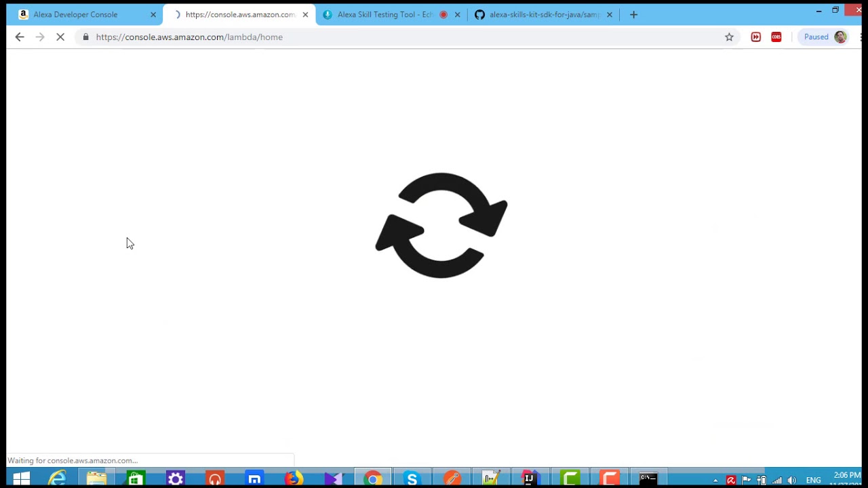This screenshot has height=488, width=868.
Task: Open File Explorer from the taskbar
Action: [x=96, y=479]
